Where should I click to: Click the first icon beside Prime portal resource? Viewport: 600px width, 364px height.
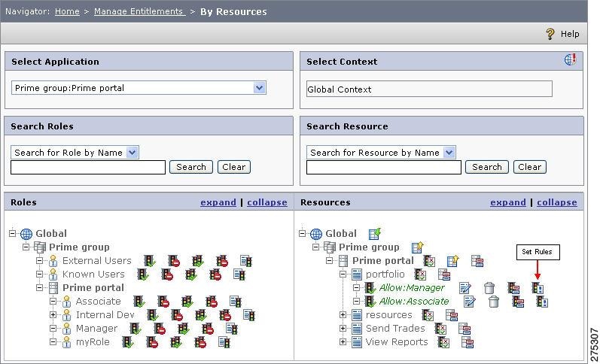pyautogui.click(x=429, y=261)
